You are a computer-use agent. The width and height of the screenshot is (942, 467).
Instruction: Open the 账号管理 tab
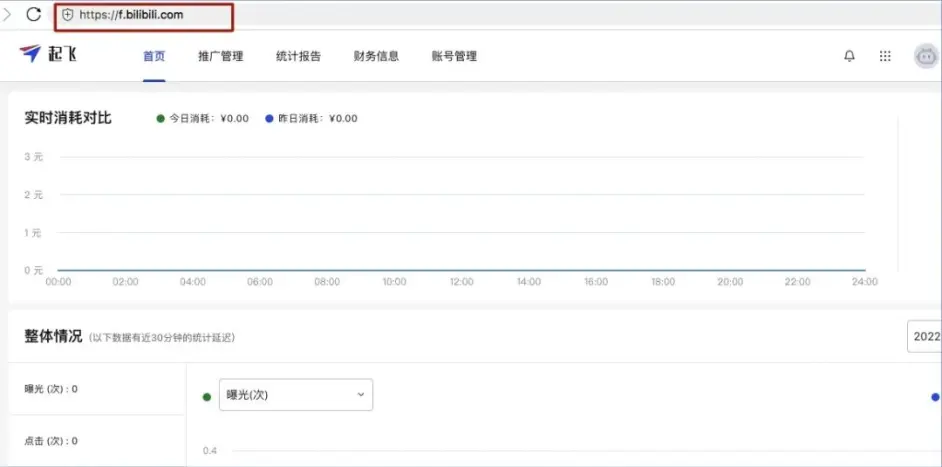[x=454, y=57]
